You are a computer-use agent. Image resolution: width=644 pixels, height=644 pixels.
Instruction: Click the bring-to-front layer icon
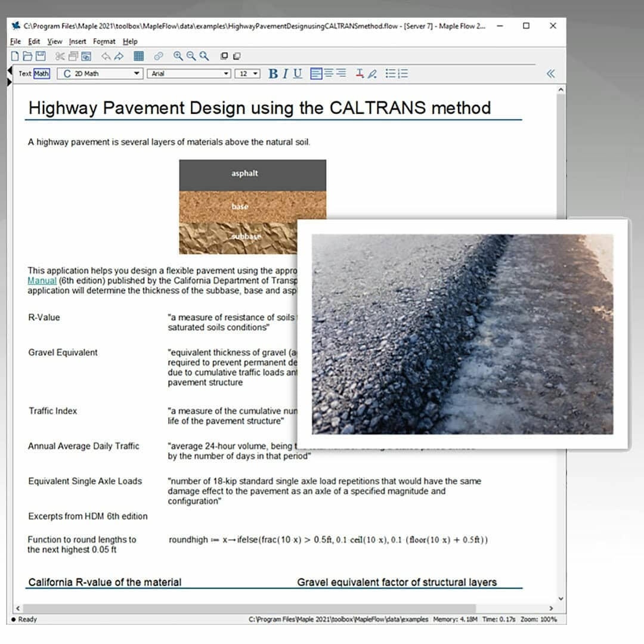click(x=224, y=56)
